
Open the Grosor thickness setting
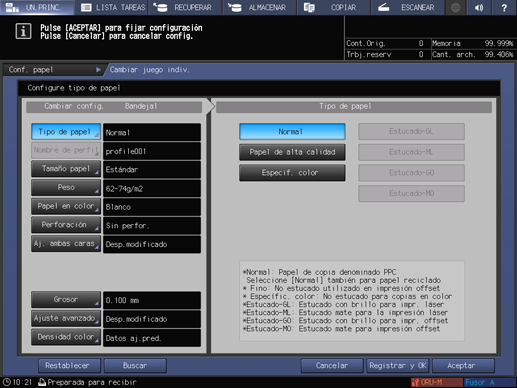66,300
